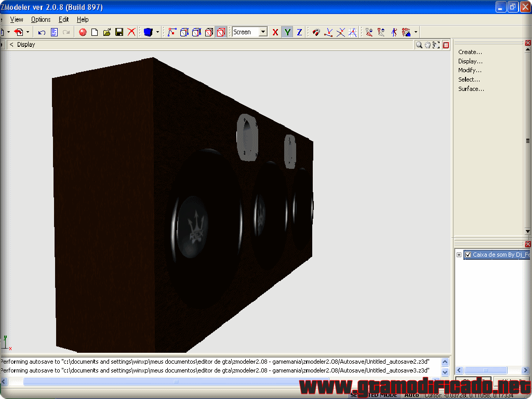Click the grayed redo arrow icon
The height and width of the screenshot is (399, 532).
tap(66, 32)
